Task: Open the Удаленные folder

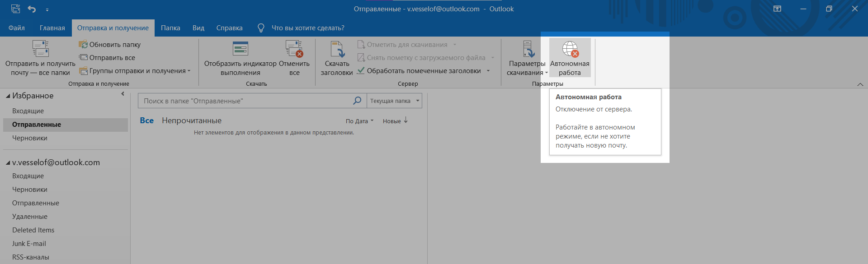Action: click(30, 217)
